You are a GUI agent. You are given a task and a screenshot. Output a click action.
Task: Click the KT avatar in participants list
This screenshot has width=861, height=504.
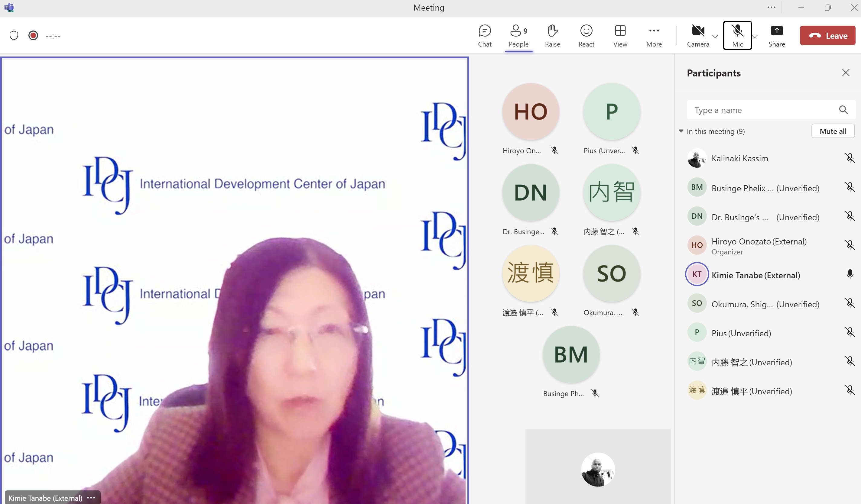coord(697,274)
